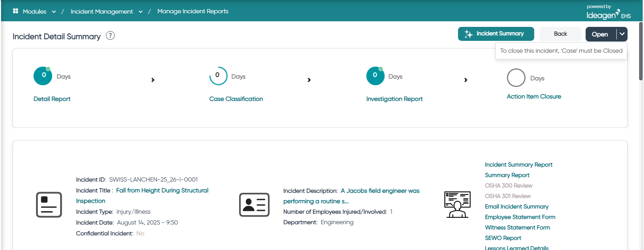Click the Confidential Incident No value

pyautogui.click(x=140, y=233)
